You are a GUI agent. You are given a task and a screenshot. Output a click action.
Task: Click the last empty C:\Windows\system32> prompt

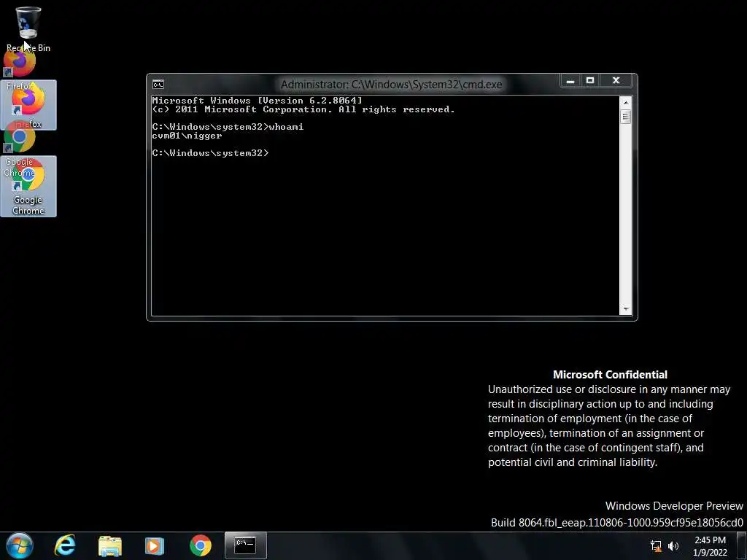tap(210, 153)
